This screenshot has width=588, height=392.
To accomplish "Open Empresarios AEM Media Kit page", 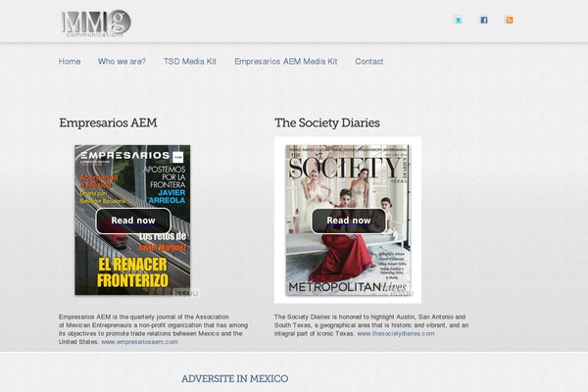I will point(286,62).
